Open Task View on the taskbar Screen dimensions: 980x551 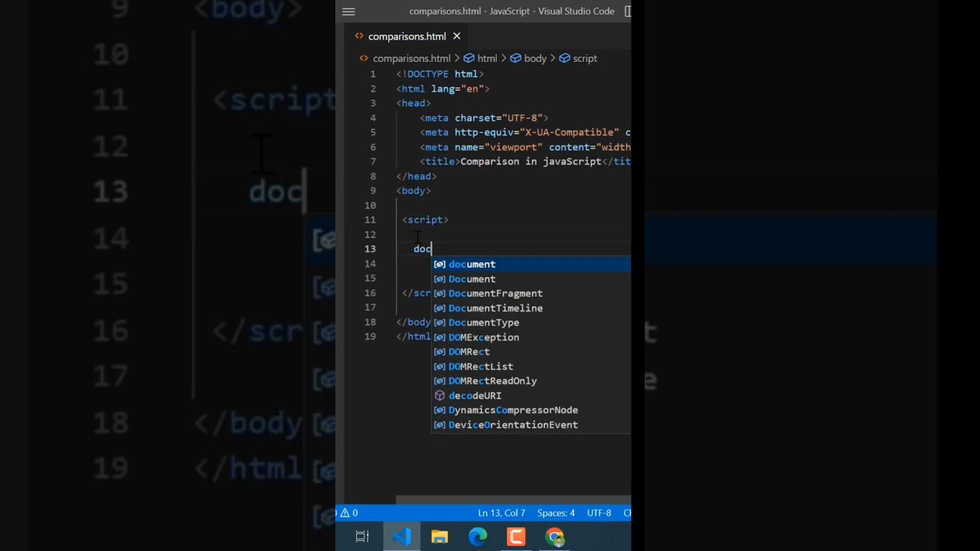pyautogui.click(x=362, y=537)
